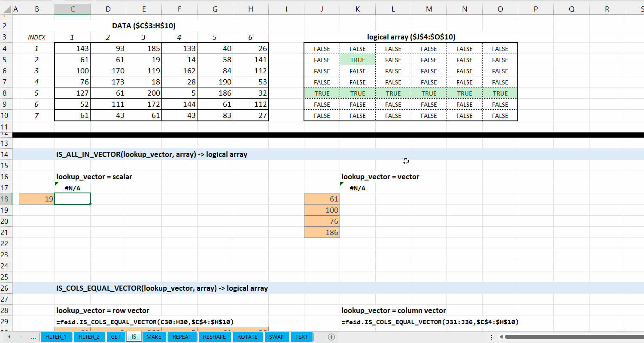Select the data cell containing 200
This screenshot has height=343, width=644.
coord(144,93)
